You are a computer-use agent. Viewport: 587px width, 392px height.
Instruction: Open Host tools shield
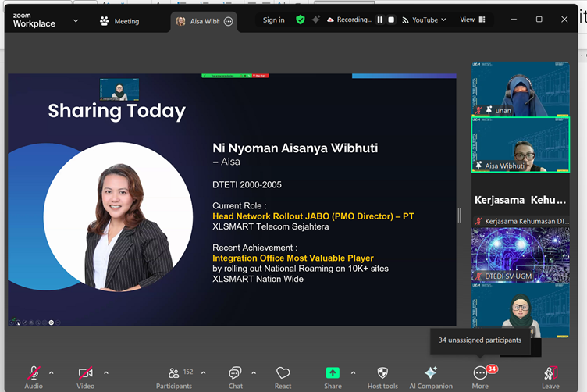[x=382, y=374]
